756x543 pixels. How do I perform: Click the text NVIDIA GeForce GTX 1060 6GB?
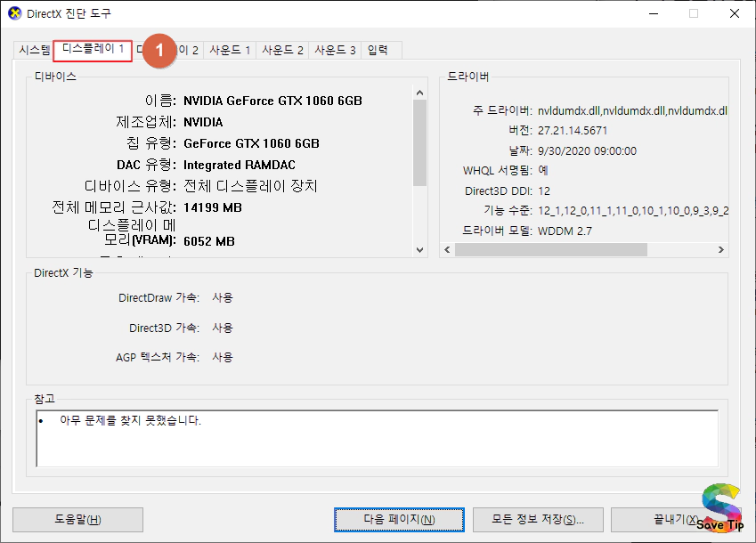(x=272, y=101)
